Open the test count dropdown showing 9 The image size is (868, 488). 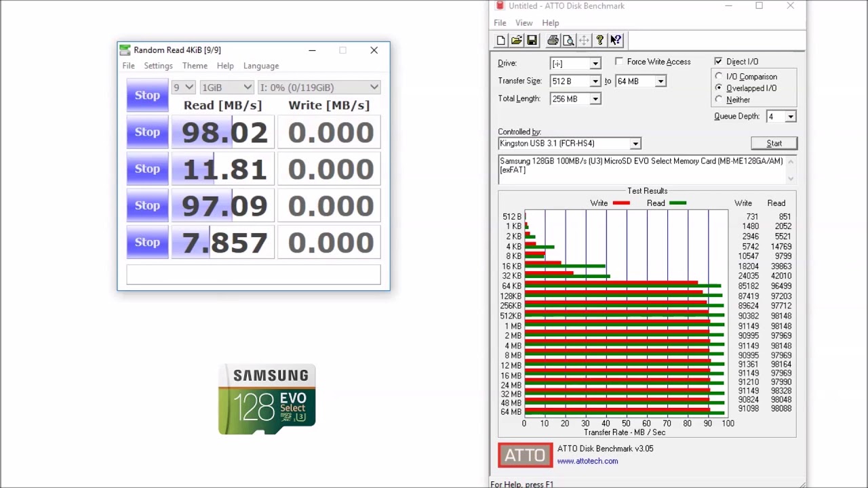pyautogui.click(x=183, y=87)
